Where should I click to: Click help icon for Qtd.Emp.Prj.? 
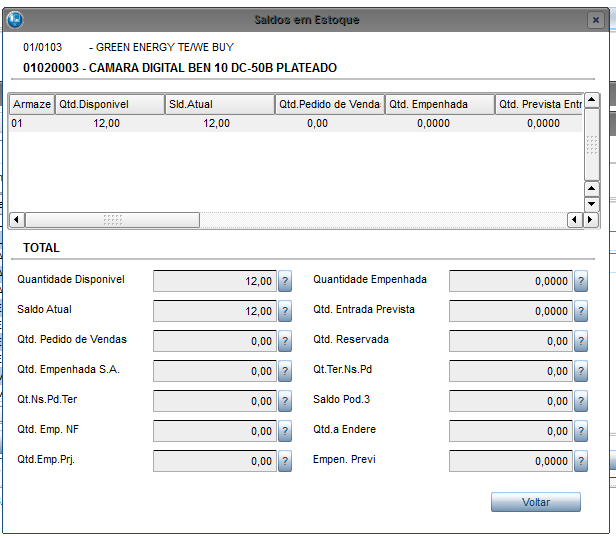(285, 461)
